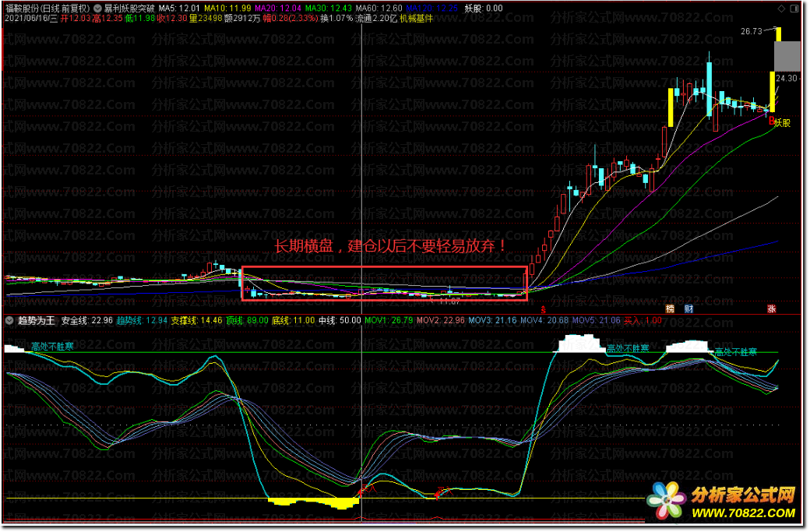Toggle the side panel icon at top right
Viewport: 810px width, 532px height.
[x=794, y=9]
